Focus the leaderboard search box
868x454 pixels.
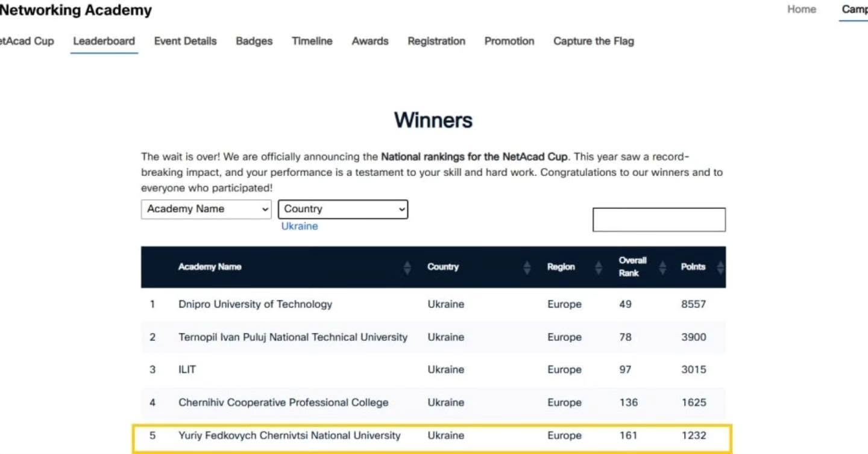[659, 220]
